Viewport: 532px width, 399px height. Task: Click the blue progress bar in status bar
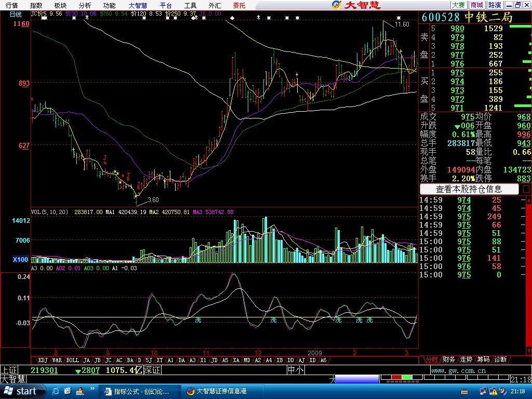coord(357,379)
